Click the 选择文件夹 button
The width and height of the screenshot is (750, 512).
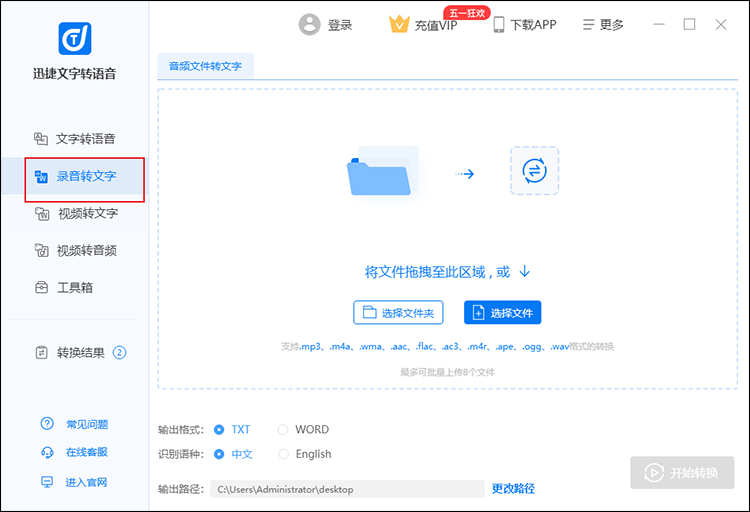pos(398,312)
